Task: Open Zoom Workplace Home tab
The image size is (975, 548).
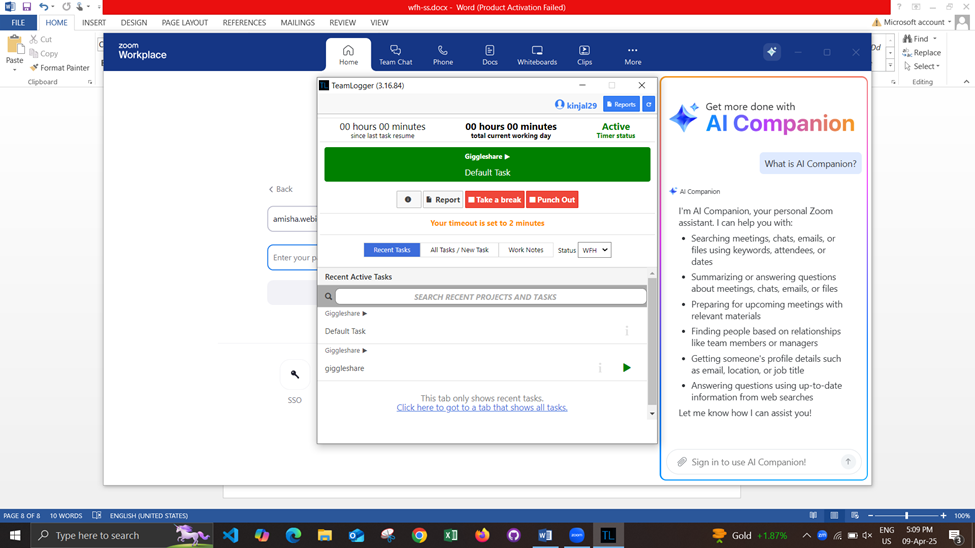Action: [x=348, y=55]
